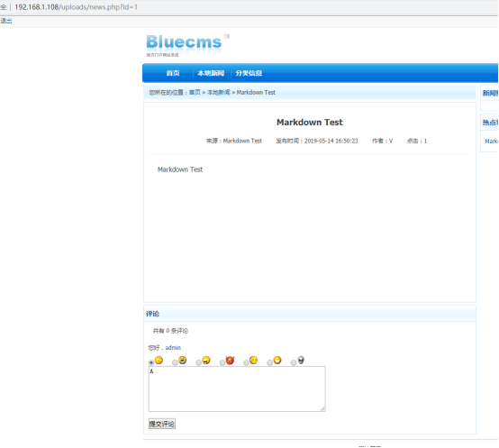Click the publish time 2019-05-14 16:50:23
The height and width of the screenshot is (448, 499).
[317, 141]
